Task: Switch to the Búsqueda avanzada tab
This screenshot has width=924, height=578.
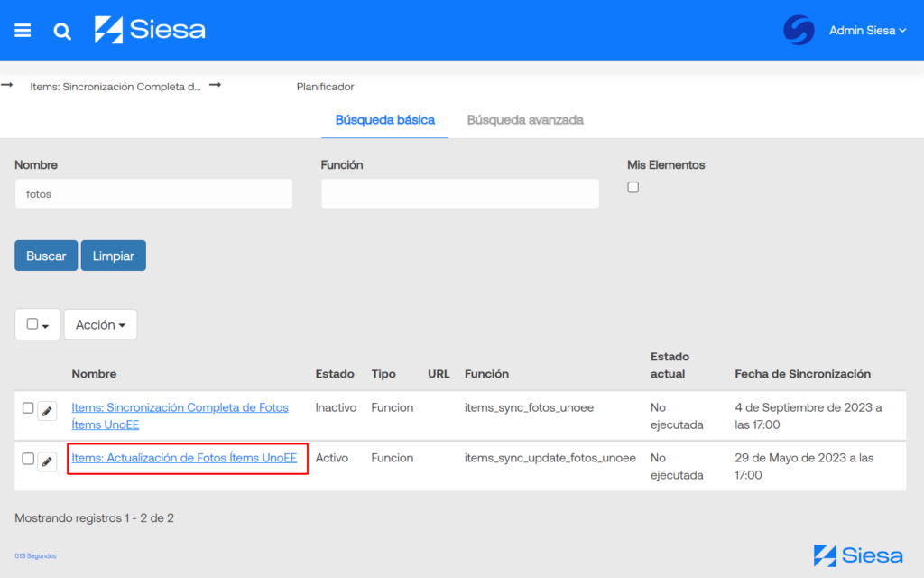Action: 525,119
